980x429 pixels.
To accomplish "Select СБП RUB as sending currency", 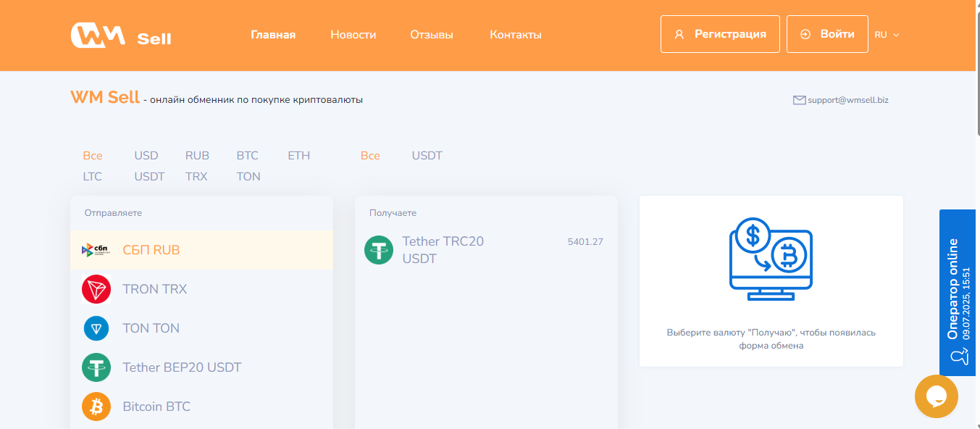I will click(x=201, y=250).
